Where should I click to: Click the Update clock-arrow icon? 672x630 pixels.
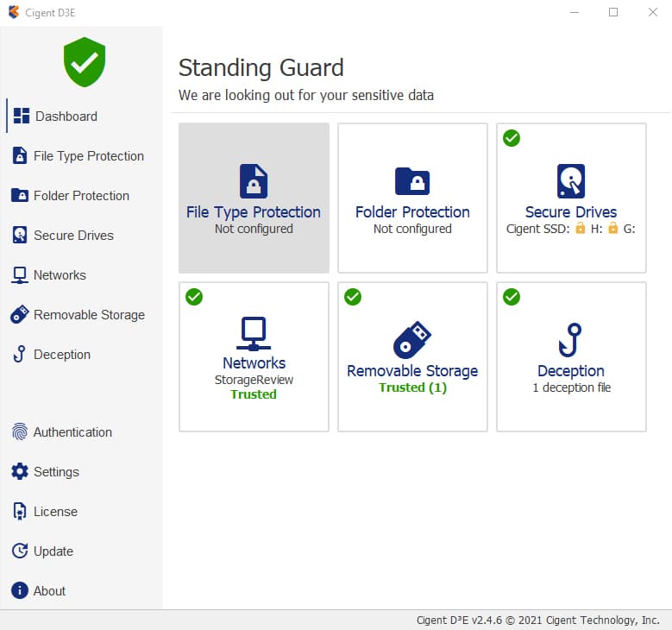tap(20, 551)
